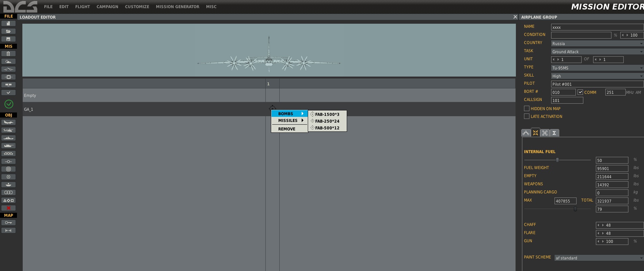Adjust the internal fuel percentage slider

557,160
